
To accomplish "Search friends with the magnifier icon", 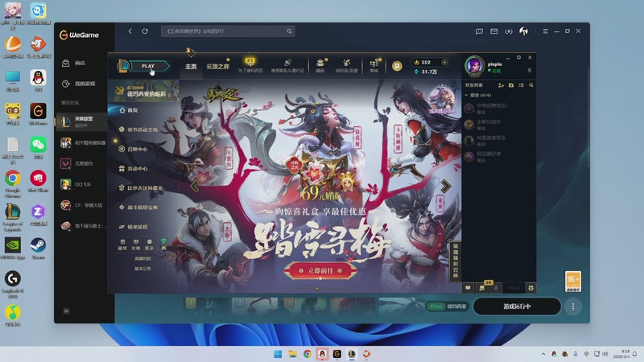I will pyautogui.click(x=531, y=85).
